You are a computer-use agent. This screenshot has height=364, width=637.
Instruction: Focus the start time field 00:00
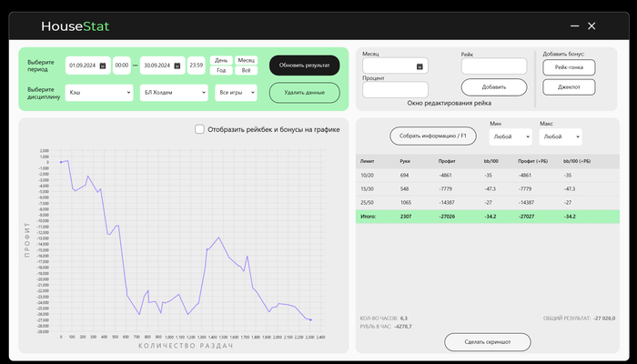click(122, 66)
